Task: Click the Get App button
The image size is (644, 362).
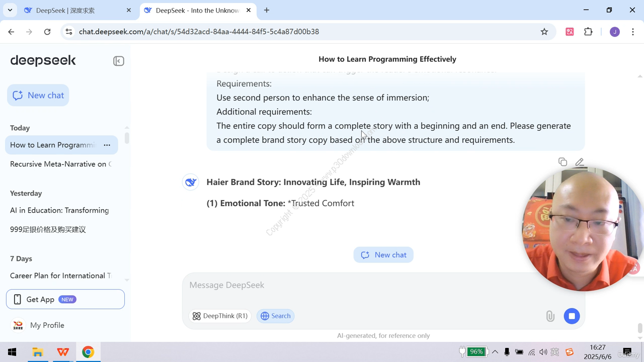Action: point(65,299)
